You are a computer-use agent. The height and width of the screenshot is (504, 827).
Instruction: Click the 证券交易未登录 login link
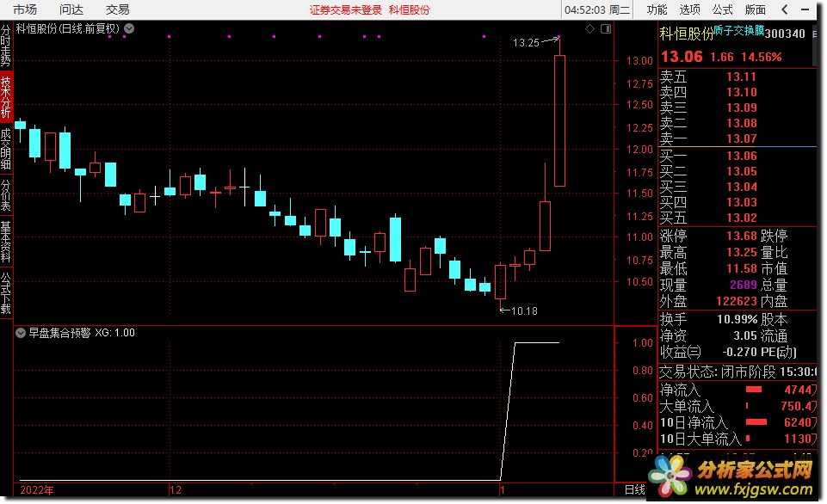click(x=345, y=10)
